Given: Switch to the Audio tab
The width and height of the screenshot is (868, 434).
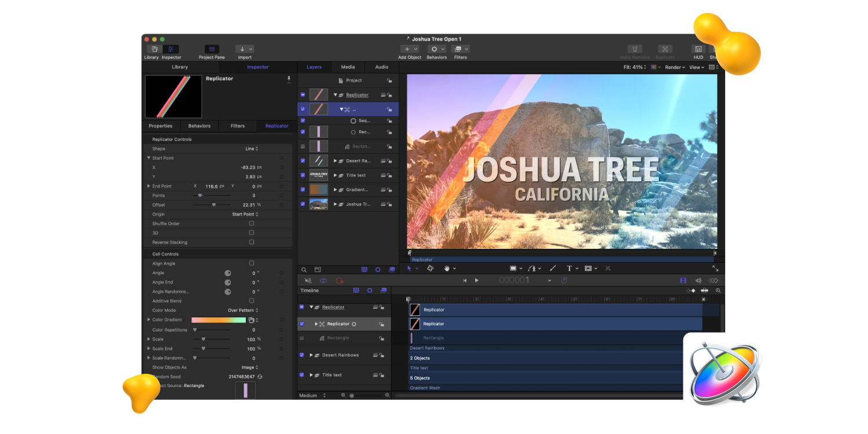Looking at the screenshot, I should pos(382,67).
